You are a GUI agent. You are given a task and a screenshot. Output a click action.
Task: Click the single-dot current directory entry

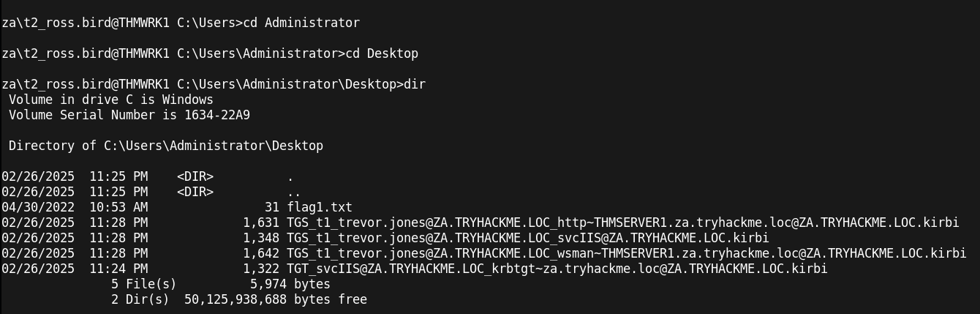(290, 176)
